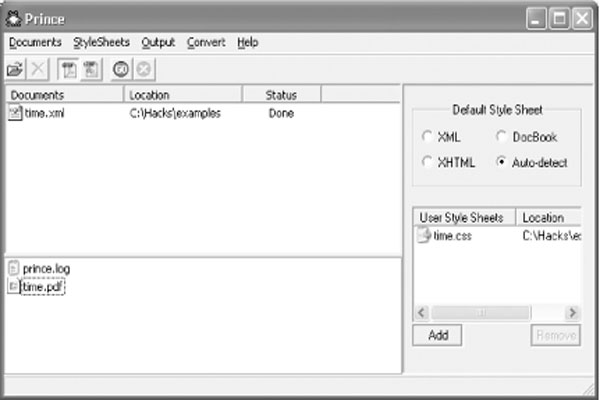This screenshot has width=600, height=400.
Task: Click the stop conversion toolbar icon
Action: (x=144, y=70)
